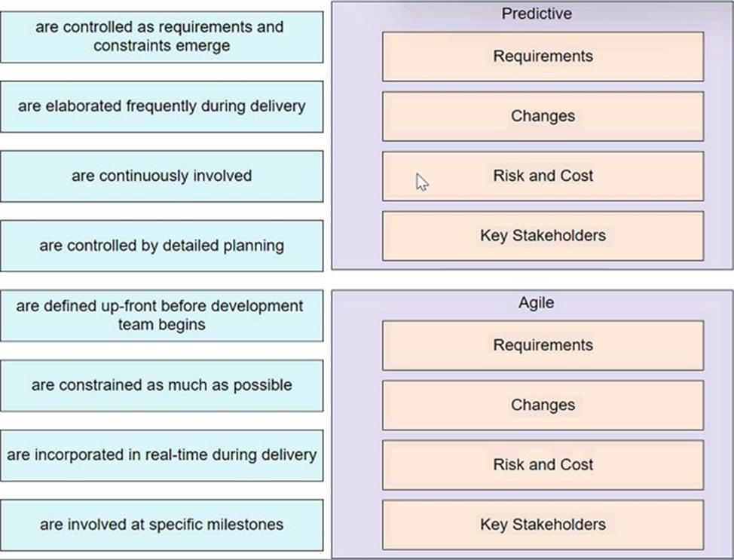This screenshot has width=734, height=560.
Task: Pick the 'are continuously involved' answer box
Action: coord(161,176)
